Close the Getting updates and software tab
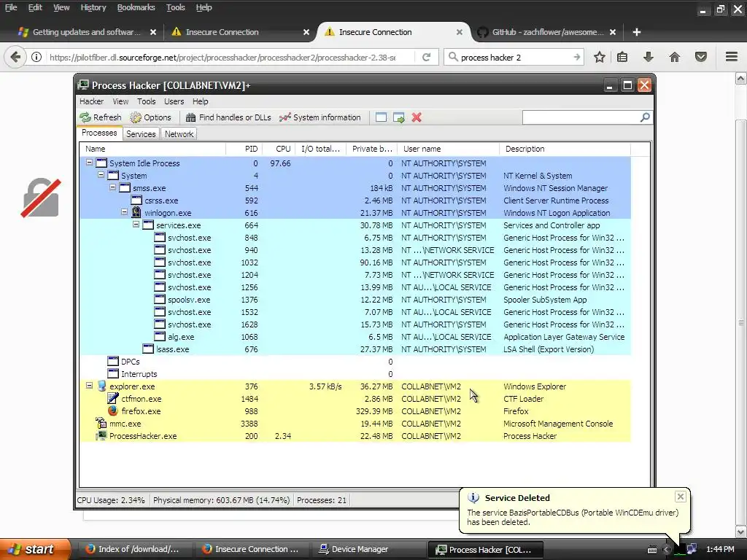 153,32
